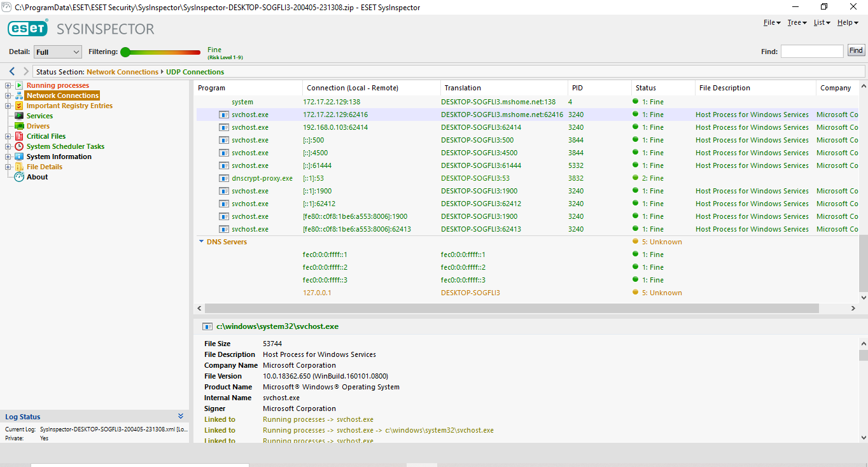
Task: Collapse the Log Status panel
Action: click(180, 416)
